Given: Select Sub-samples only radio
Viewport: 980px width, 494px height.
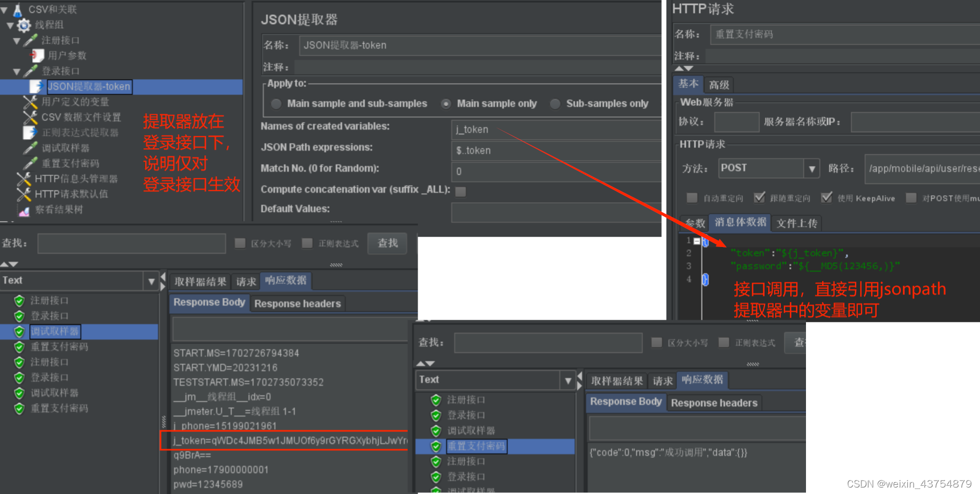Looking at the screenshot, I should [555, 104].
